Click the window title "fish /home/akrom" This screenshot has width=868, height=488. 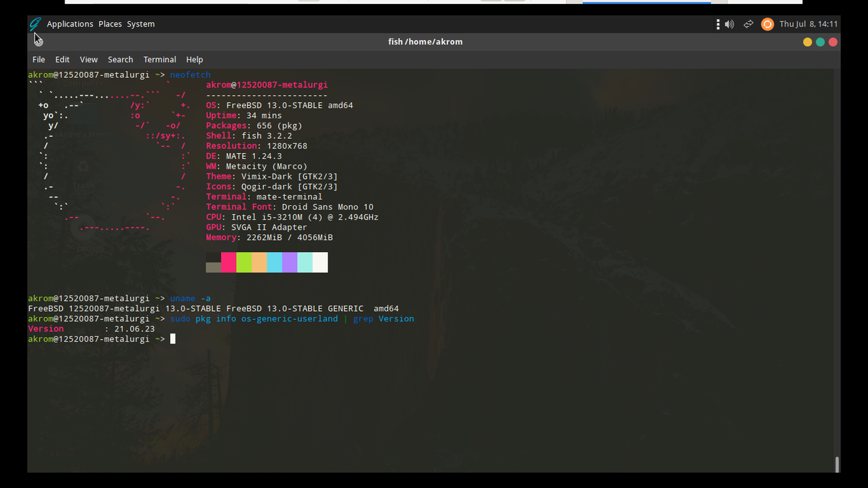425,42
